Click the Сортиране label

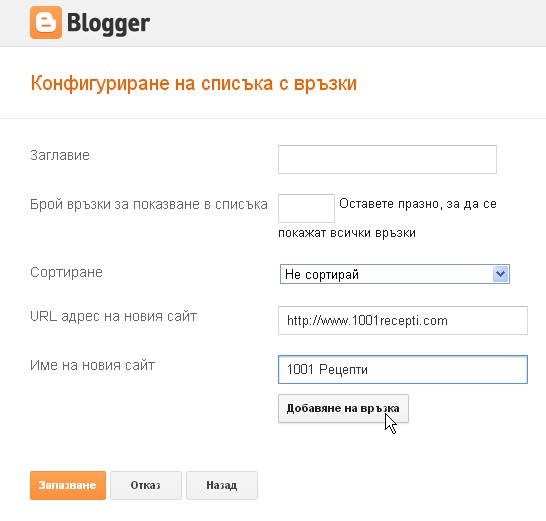[66, 272]
